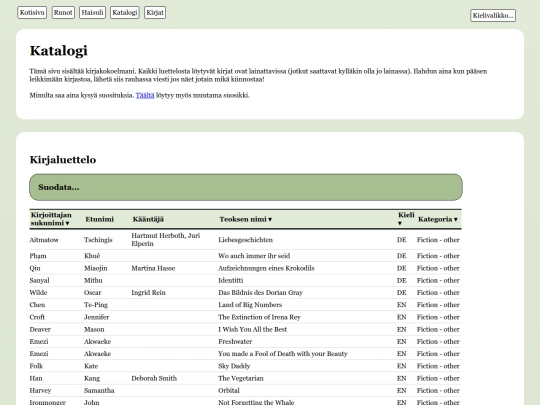Select the Orbital book entry
This screenshot has width=540, height=405.
(229, 391)
